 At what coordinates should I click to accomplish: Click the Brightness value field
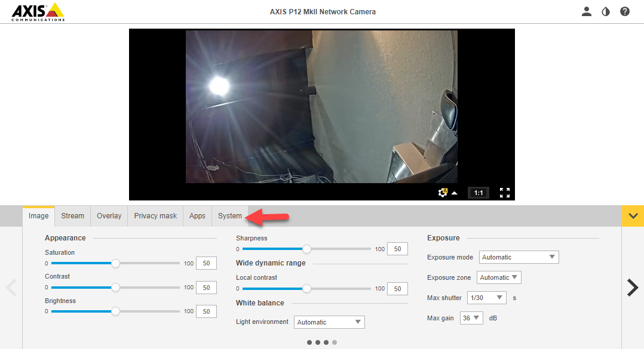click(206, 311)
